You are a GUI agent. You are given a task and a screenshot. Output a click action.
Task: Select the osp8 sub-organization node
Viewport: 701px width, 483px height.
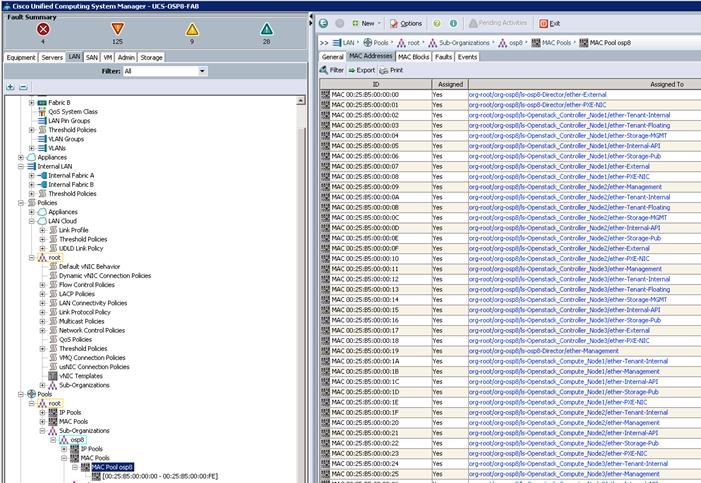click(77, 440)
